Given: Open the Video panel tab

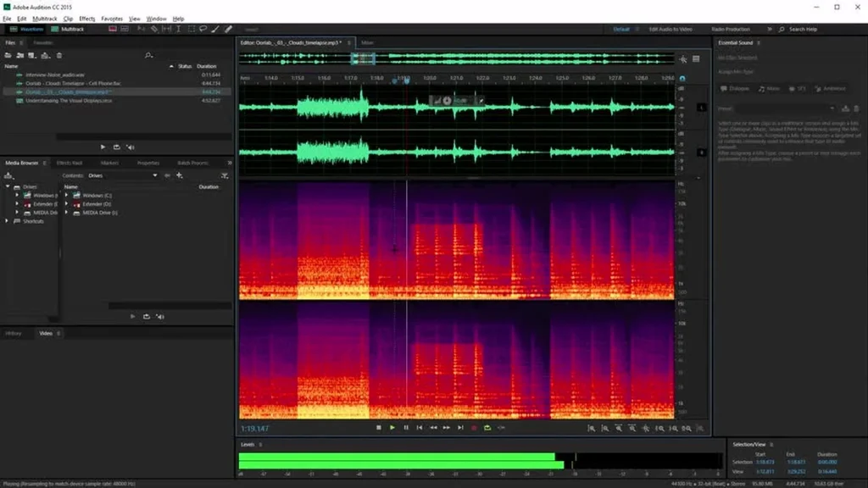Looking at the screenshot, I should pyautogui.click(x=46, y=334).
